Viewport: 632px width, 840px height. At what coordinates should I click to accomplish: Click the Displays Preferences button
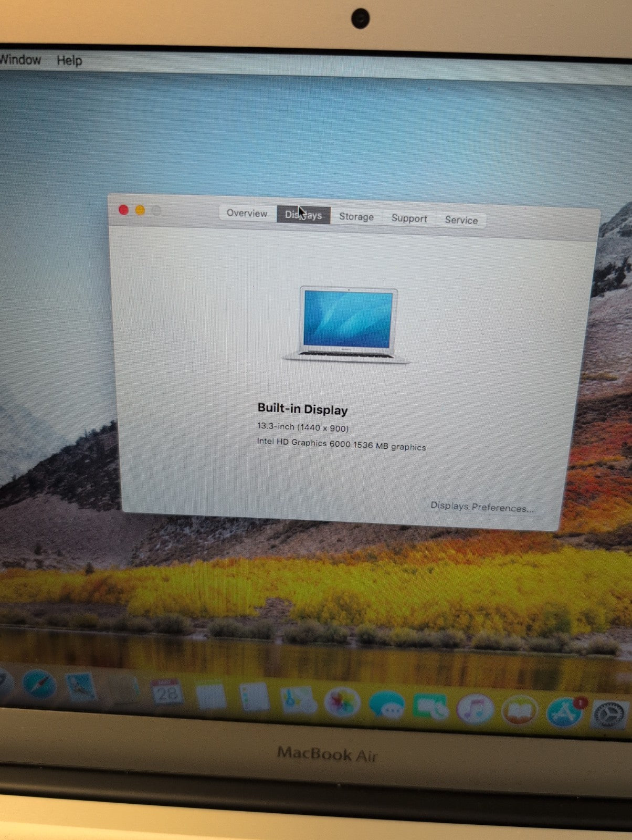pyautogui.click(x=482, y=507)
